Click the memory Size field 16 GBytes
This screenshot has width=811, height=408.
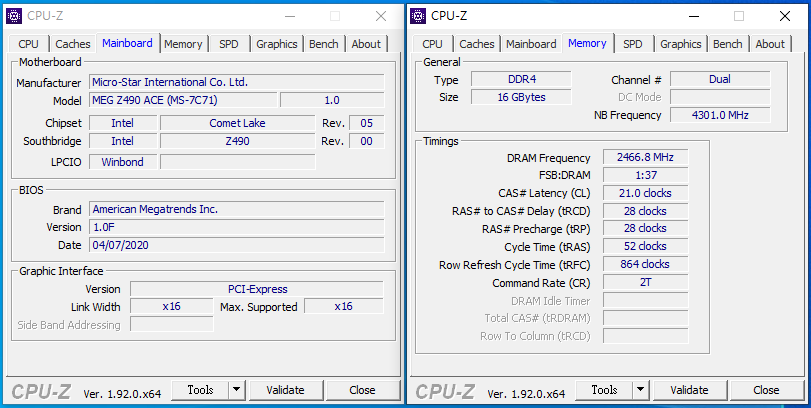(521, 97)
